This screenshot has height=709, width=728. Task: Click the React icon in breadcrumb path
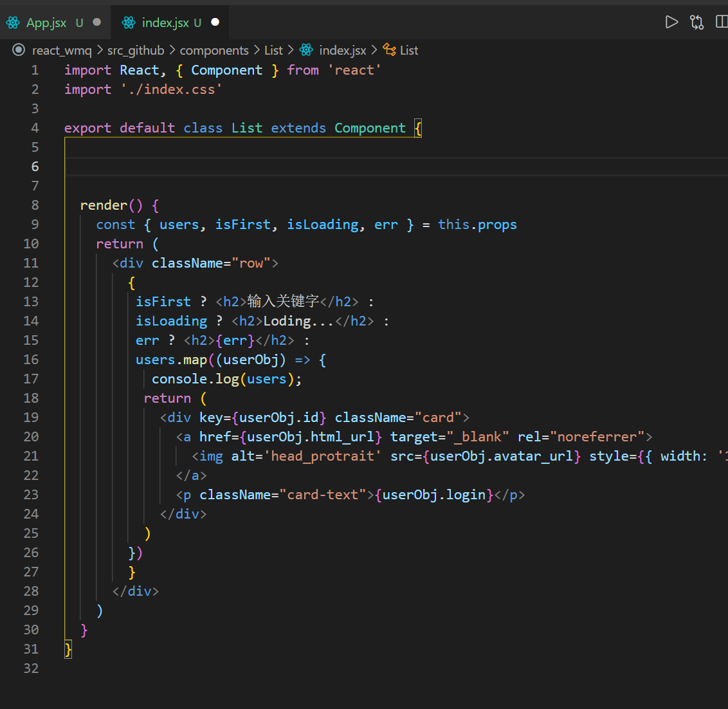point(306,50)
